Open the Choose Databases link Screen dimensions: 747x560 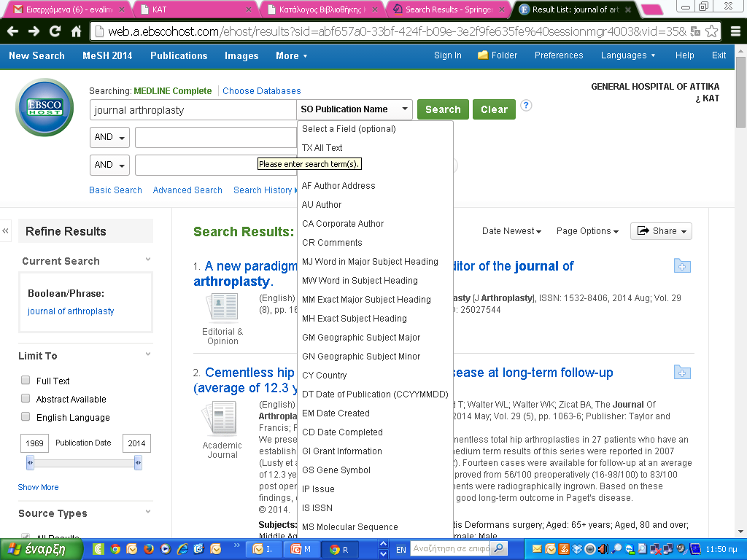click(262, 91)
